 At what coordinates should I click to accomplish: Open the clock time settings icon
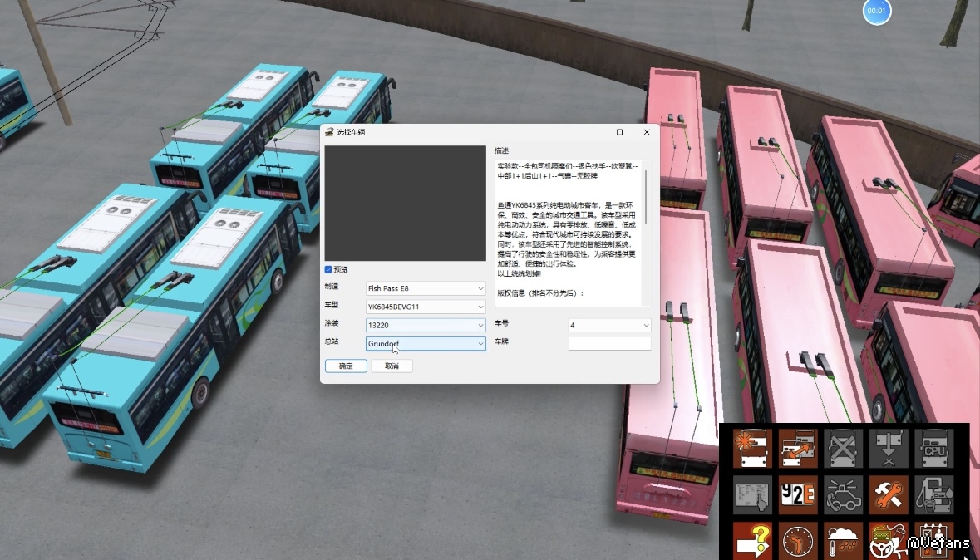pos(799,541)
